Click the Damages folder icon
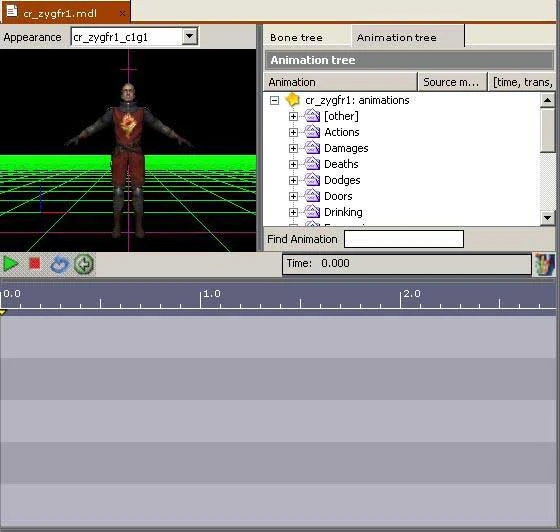 coord(312,147)
